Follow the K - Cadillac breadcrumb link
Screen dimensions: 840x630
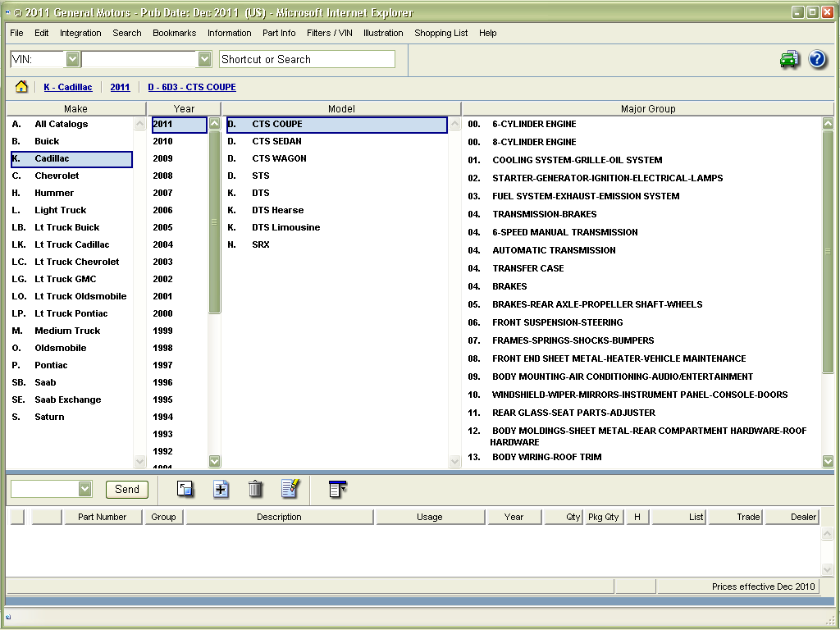68,87
